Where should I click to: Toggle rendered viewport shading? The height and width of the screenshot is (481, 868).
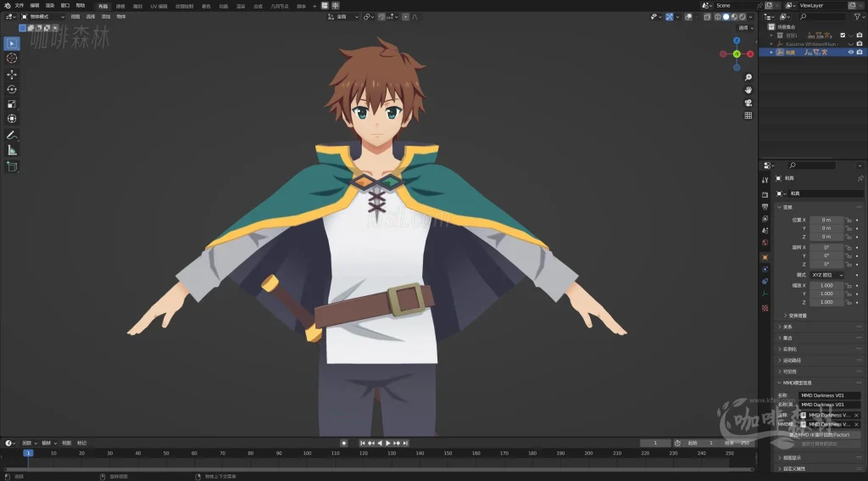743,17
